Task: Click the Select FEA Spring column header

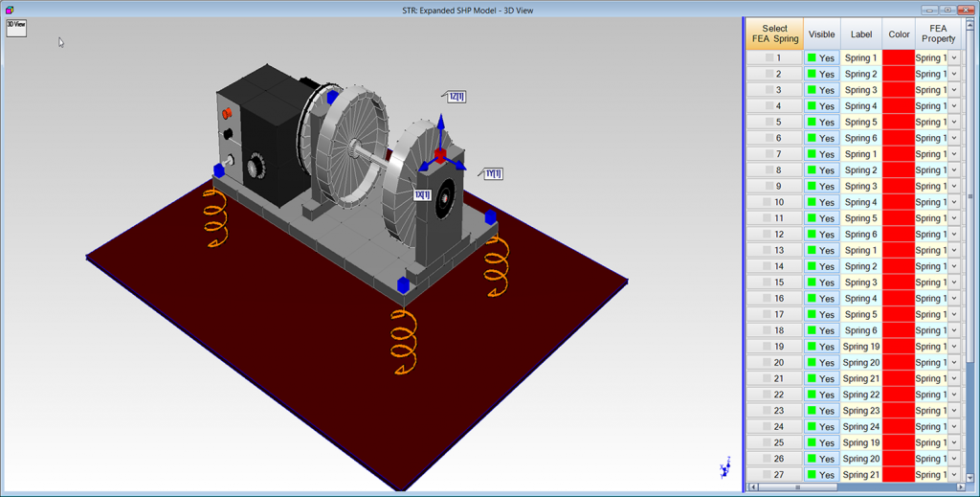Action: (x=774, y=34)
